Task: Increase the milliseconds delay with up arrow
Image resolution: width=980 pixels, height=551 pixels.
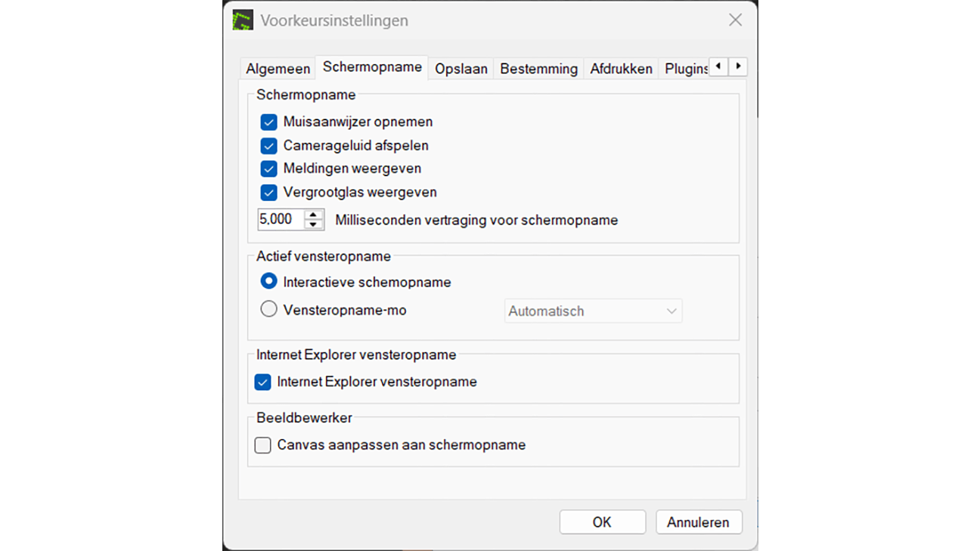Action: 313,215
